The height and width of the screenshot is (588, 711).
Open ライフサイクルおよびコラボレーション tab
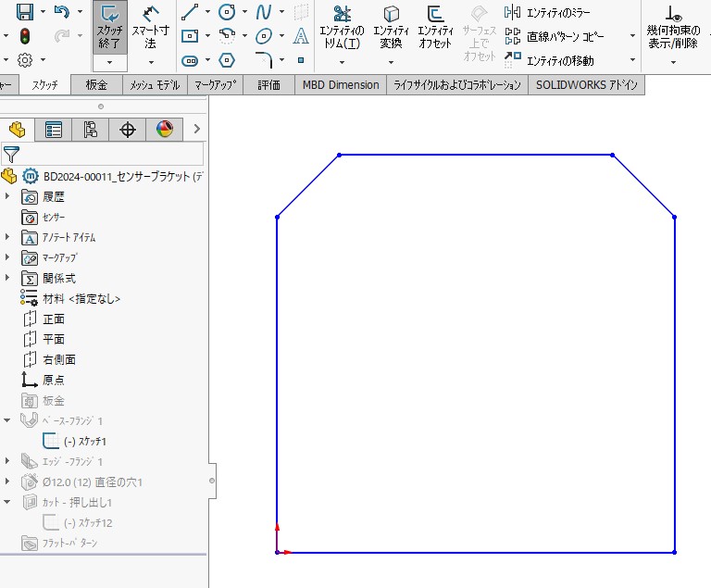click(457, 85)
